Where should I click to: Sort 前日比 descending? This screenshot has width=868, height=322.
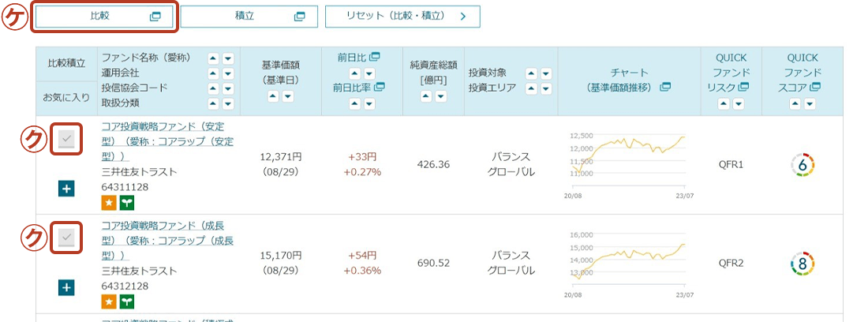tap(369, 73)
